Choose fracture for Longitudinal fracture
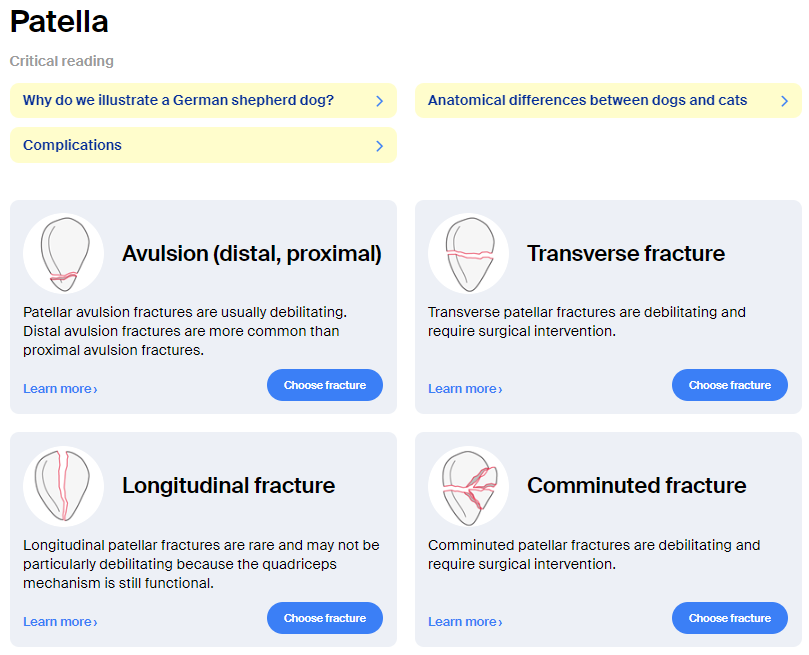This screenshot has height=655, width=809. point(325,618)
